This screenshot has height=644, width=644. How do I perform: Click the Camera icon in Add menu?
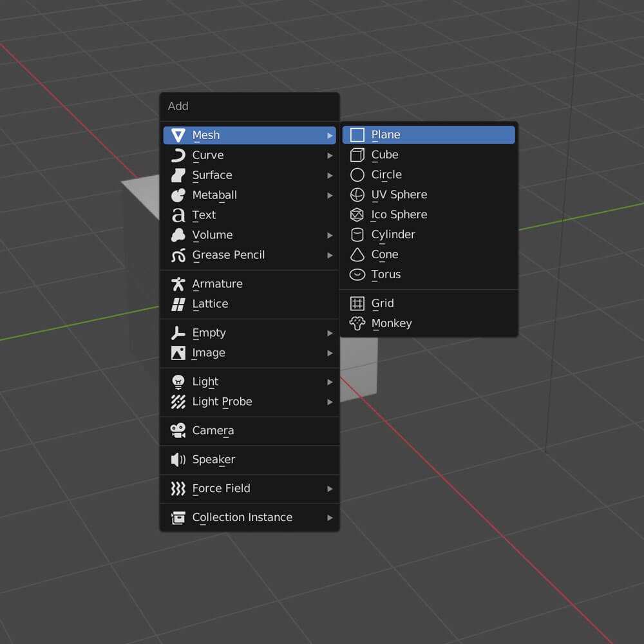tap(178, 430)
